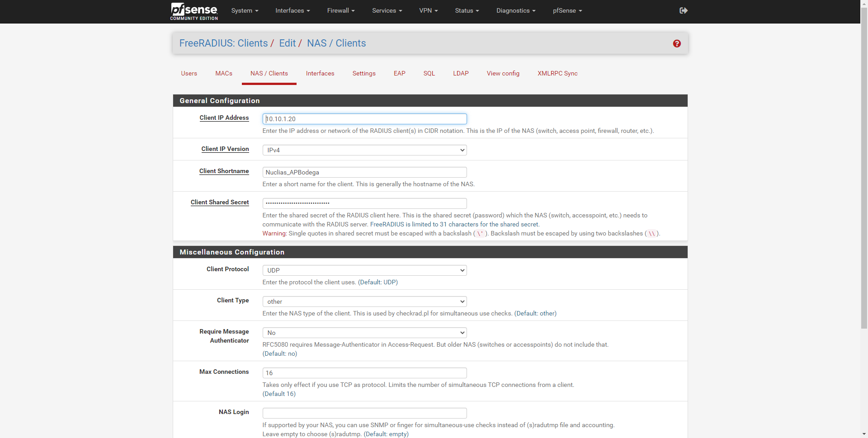This screenshot has width=868, height=438.
Task: Open the Interfaces navbar menu
Action: 292,10
